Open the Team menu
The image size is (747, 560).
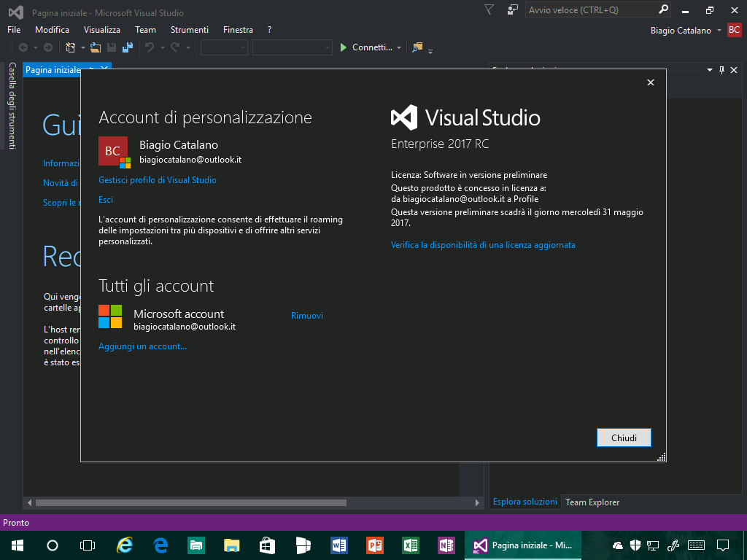point(145,29)
